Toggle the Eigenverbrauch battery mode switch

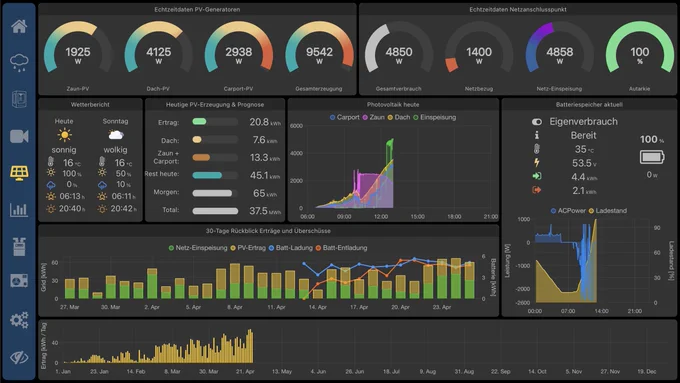(537, 122)
